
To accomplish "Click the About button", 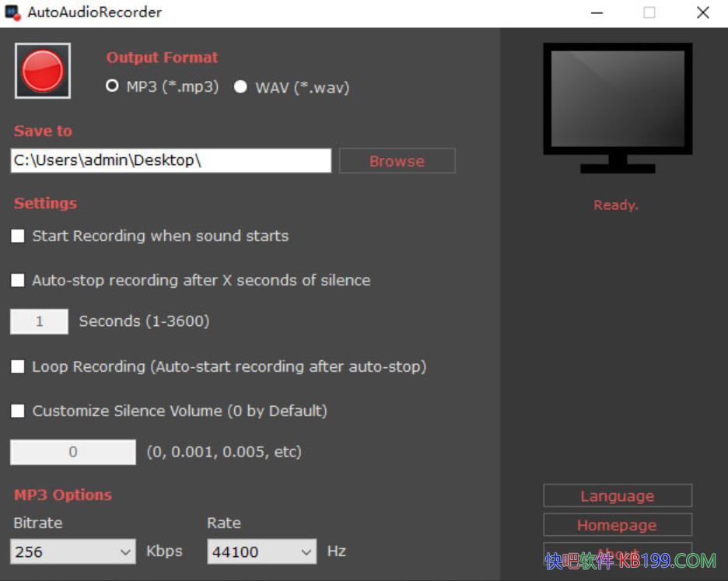I will 617,554.
